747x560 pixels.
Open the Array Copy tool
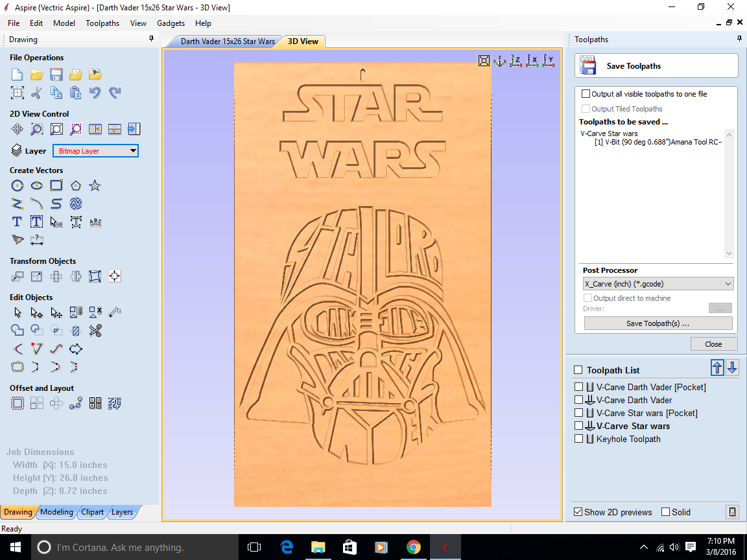[x=36, y=402]
